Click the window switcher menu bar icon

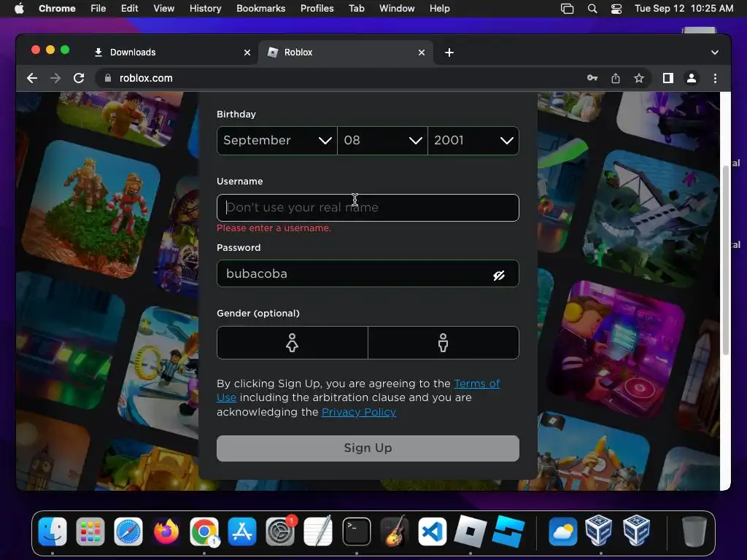(x=567, y=9)
